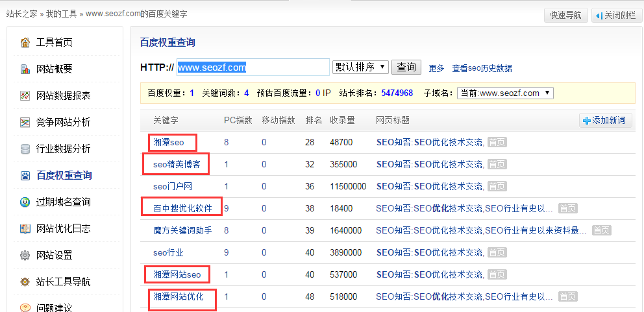Open keyword 湘潭网站优化

click(179, 296)
